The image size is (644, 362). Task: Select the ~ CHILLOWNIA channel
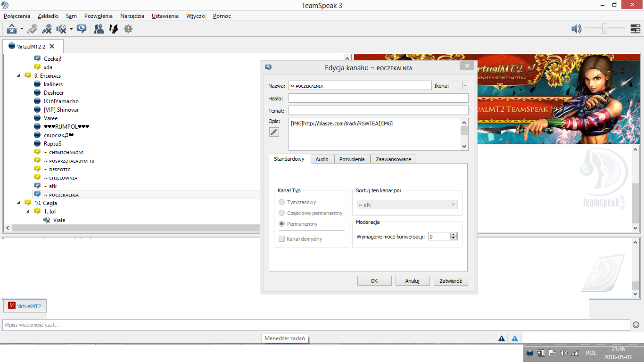tap(60, 178)
